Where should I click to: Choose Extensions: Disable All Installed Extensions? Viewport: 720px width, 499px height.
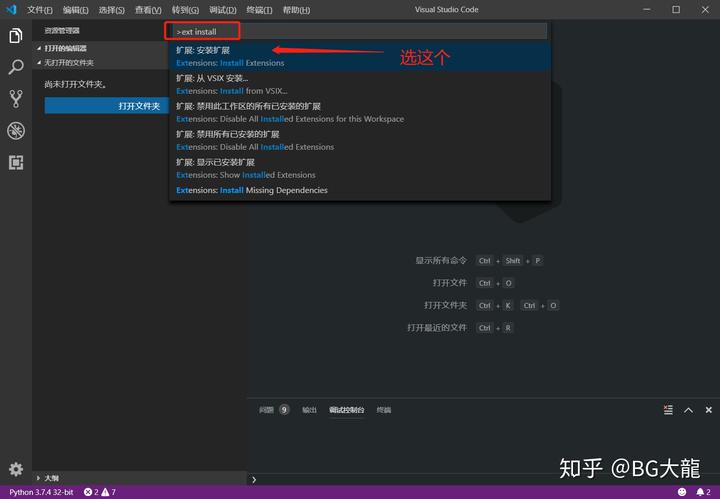360,140
